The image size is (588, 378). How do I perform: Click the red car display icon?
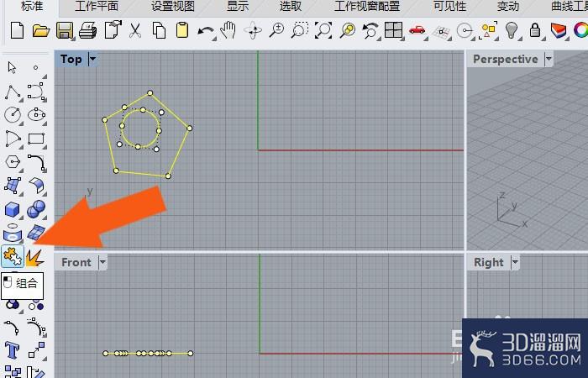[x=417, y=30]
